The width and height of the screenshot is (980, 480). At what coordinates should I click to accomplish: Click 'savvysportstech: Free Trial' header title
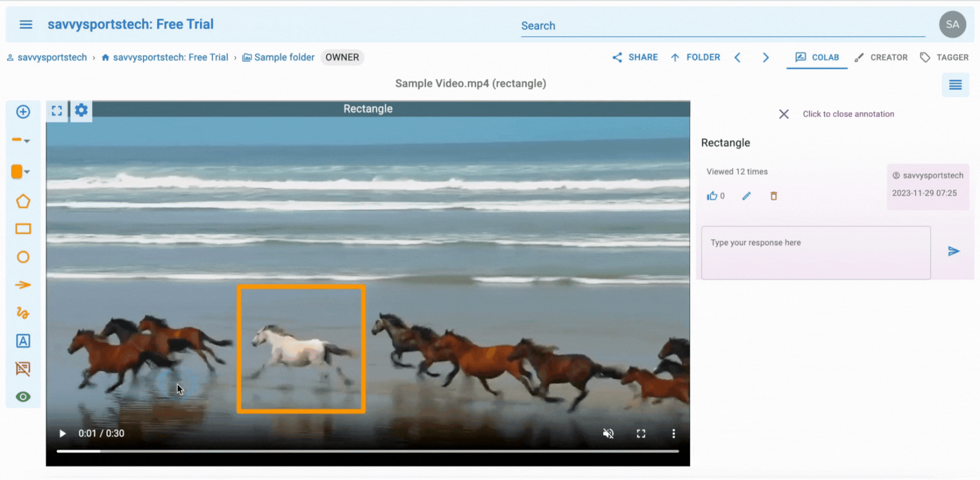click(x=131, y=24)
